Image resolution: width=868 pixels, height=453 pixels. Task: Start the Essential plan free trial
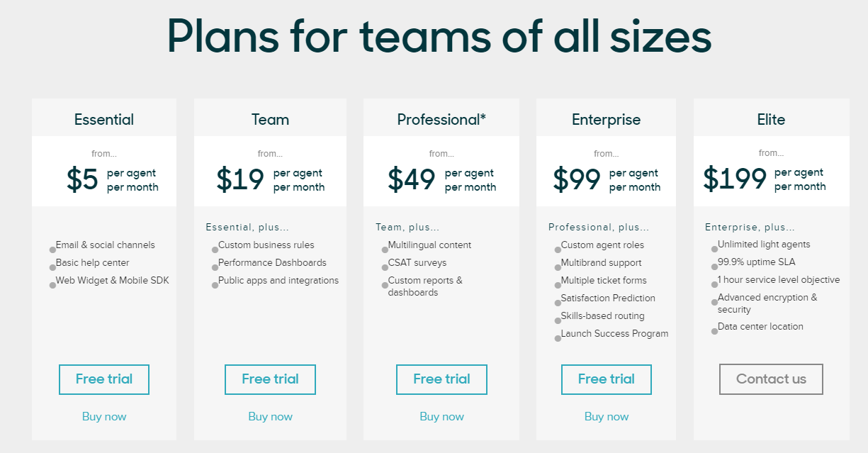tap(104, 379)
